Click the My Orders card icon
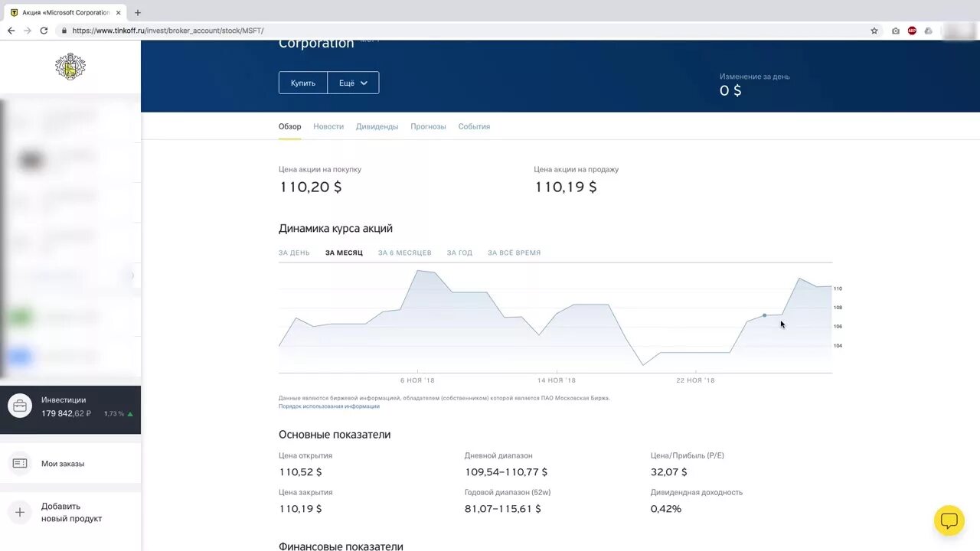 click(20, 464)
